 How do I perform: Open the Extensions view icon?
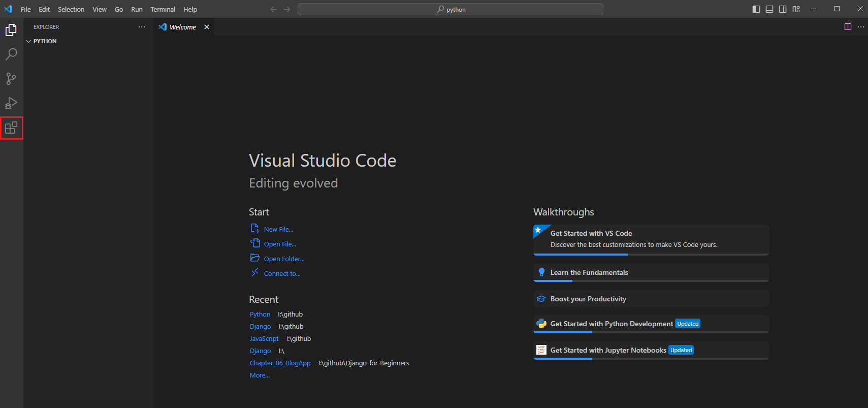tap(11, 128)
